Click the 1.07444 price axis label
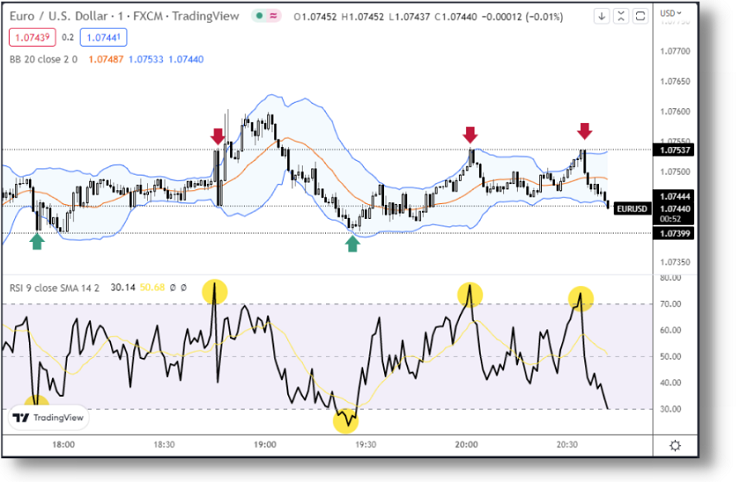This screenshot has height=482, width=740. tap(674, 196)
